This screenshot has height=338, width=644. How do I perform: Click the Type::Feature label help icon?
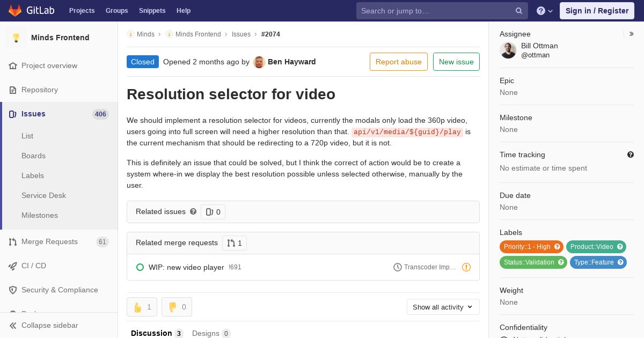(620, 262)
